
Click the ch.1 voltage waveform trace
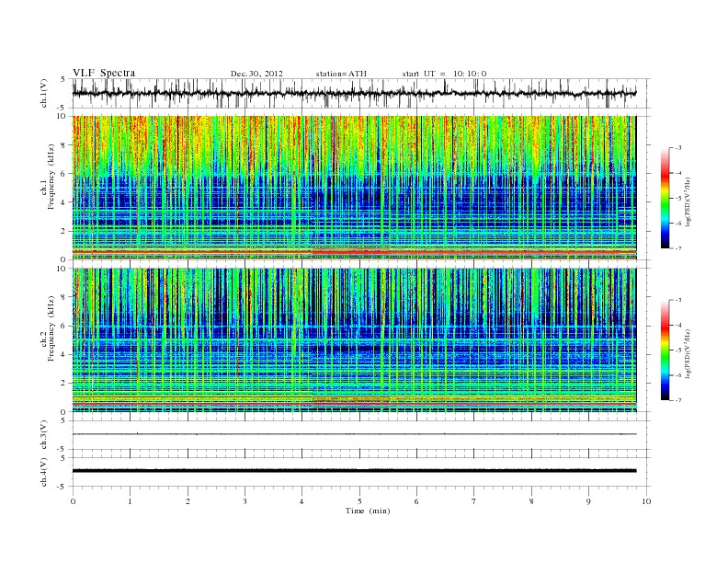354,93
